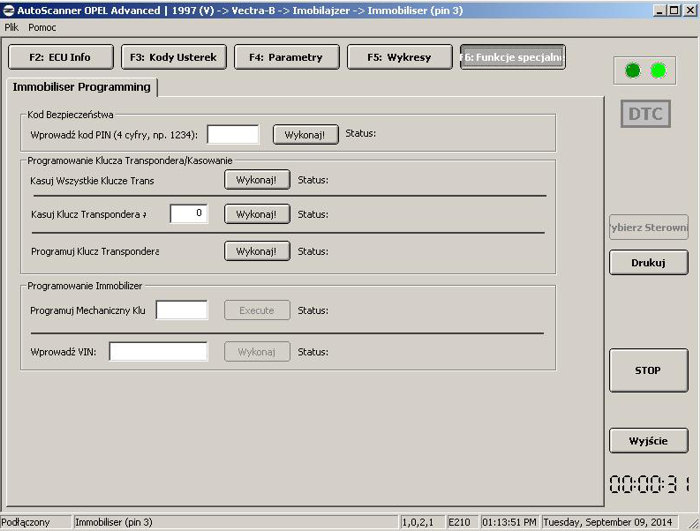Viewport: 700px width, 531px height.
Task: Open F3: Kody Usterek fault codes
Action: (174, 57)
